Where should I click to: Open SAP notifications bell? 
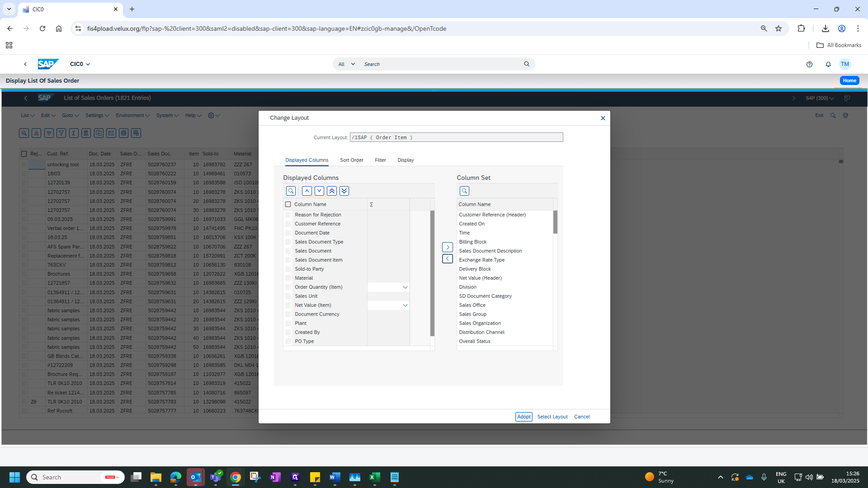(828, 64)
